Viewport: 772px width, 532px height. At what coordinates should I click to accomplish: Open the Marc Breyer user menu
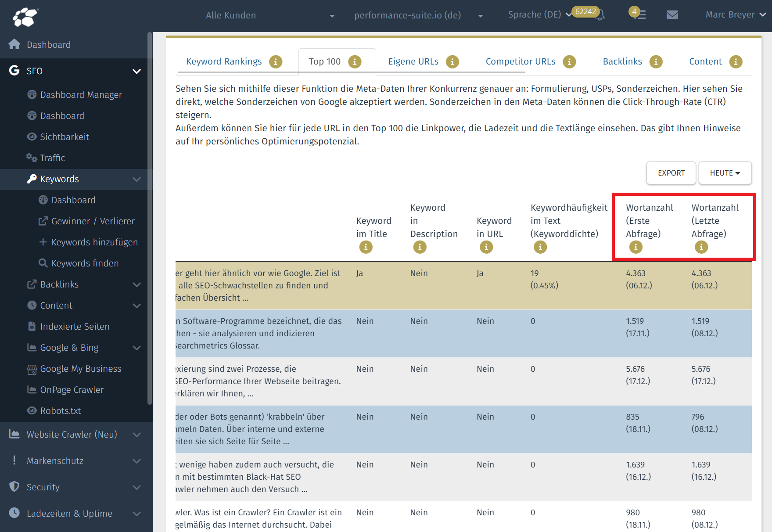[736, 14]
